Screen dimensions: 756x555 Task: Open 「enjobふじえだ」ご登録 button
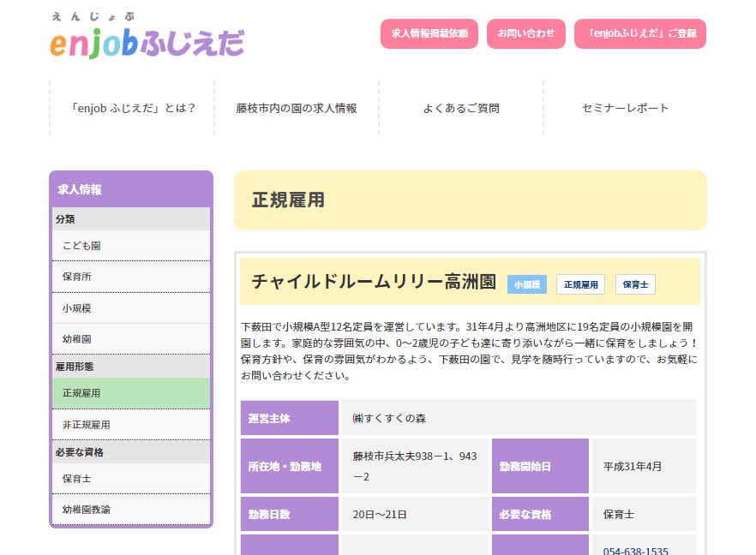pyautogui.click(x=640, y=33)
